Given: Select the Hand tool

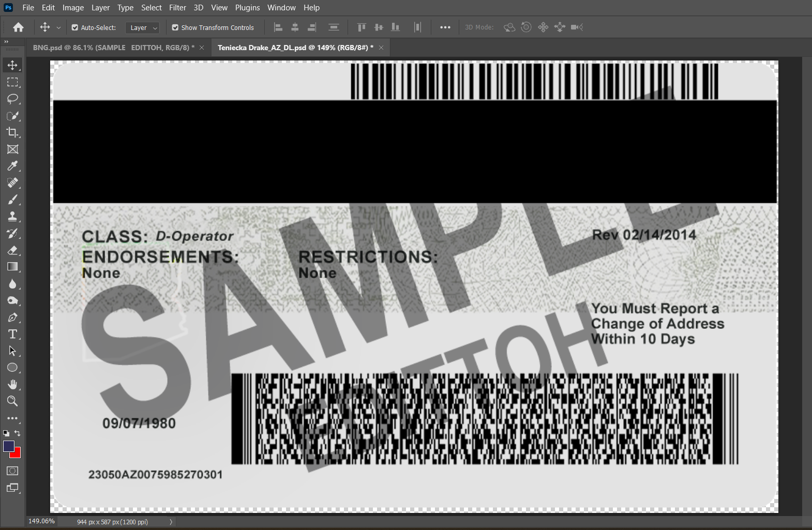Looking at the screenshot, I should [x=12, y=385].
